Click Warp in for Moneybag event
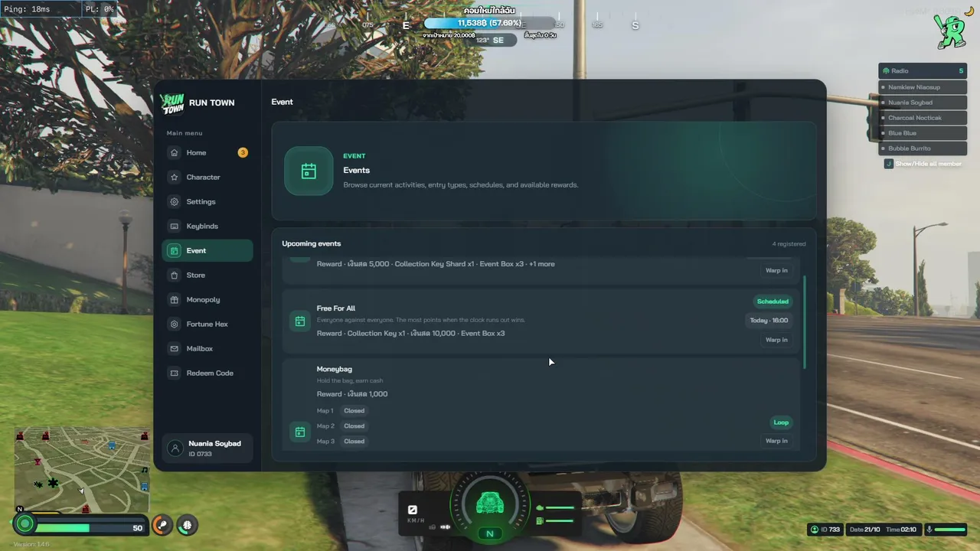The width and height of the screenshot is (980, 551). coord(776,441)
